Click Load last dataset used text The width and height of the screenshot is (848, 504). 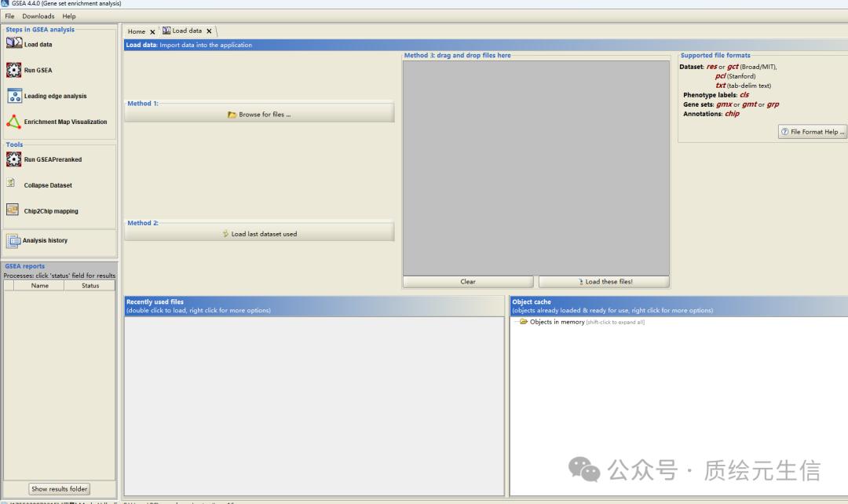tap(264, 234)
